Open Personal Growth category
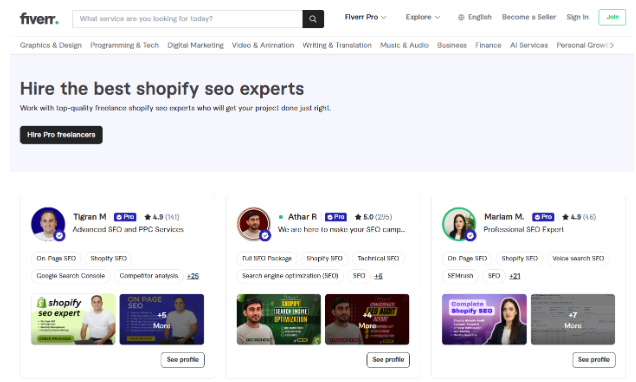The width and height of the screenshot is (636, 382). (x=582, y=45)
